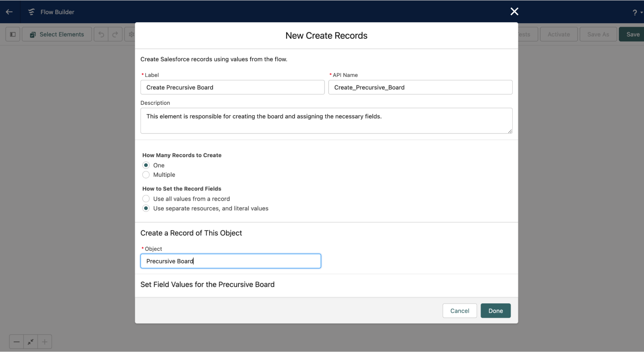644x352 pixels.
Task: Open the Object picker field
Action: click(231, 261)
